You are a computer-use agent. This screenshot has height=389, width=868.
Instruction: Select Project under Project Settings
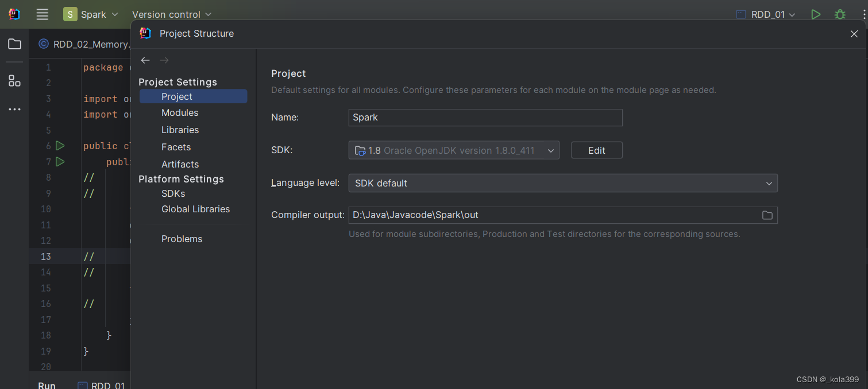[x=193, y=96]
